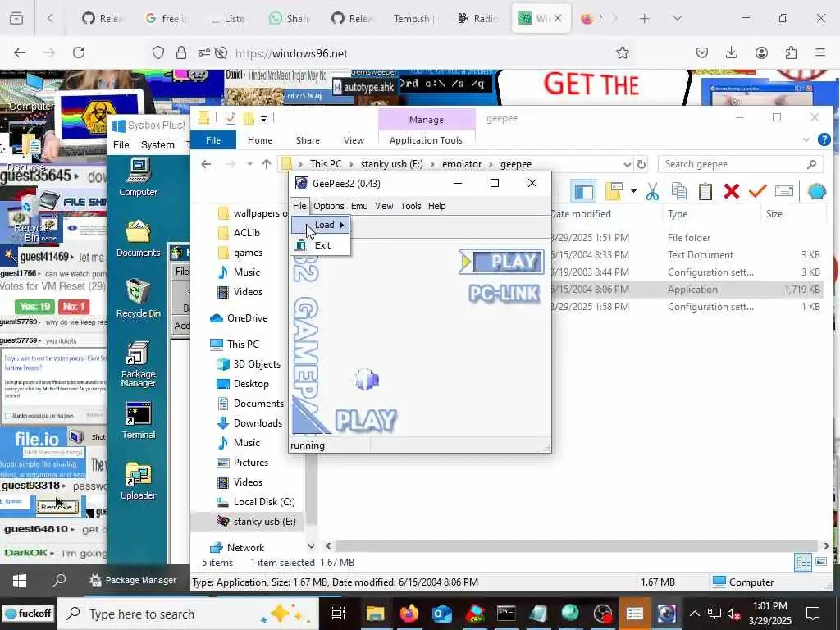The height and width of the screenshot is (630, 840).
Task: Open the Terminal icon on Sysbox desktop
Action: point(138,422)
